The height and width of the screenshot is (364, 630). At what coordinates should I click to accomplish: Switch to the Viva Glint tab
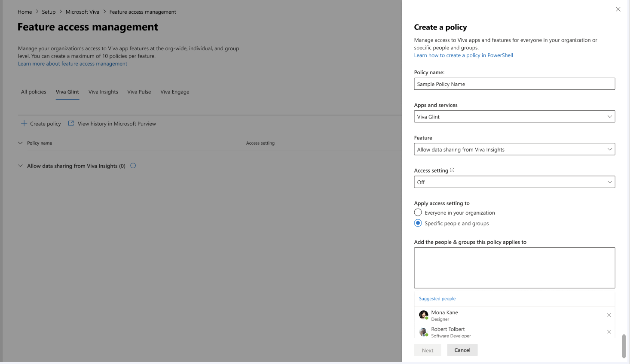(67, 92)
